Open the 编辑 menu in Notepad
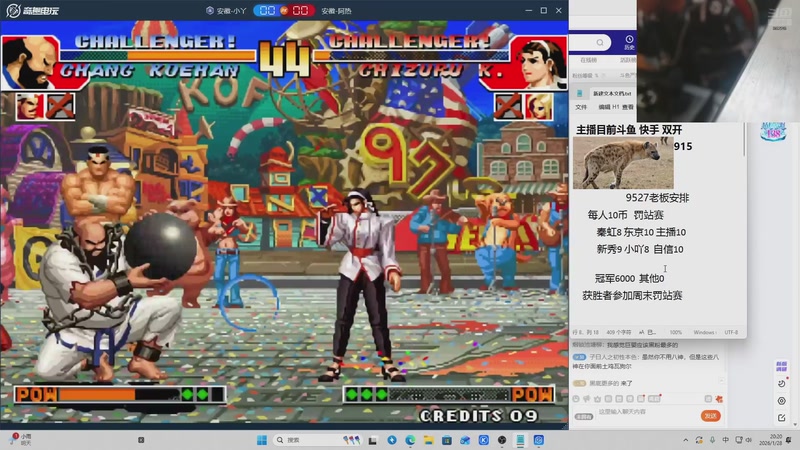The image size is (800, 450). pos(604,107)
